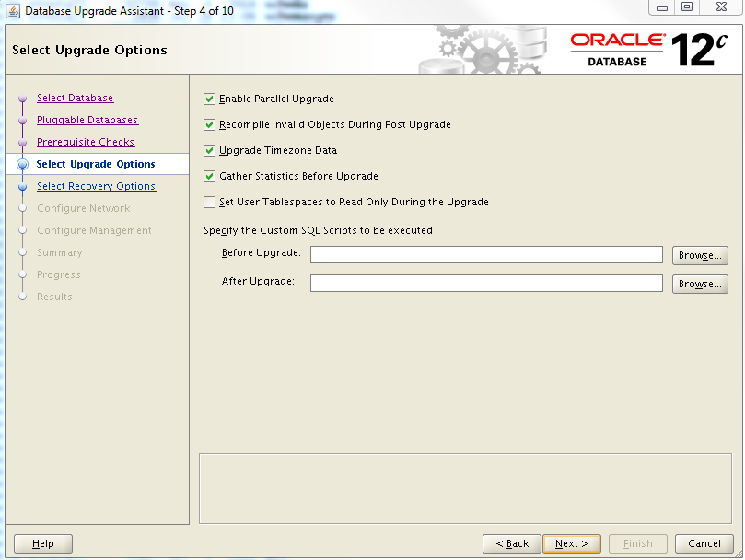Uncheck Enable Parallel Upgrade
This screenshot has width=745, height=560.
[x=209, y=99]
